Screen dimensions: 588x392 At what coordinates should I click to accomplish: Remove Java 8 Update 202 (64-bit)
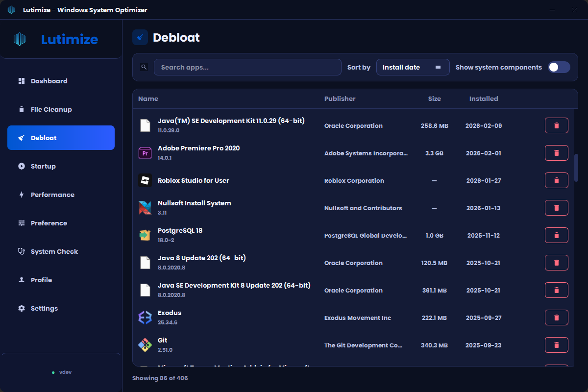pyautogui.click(x=556, y=263)
